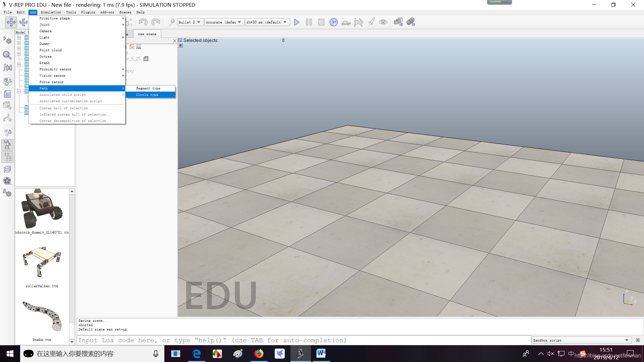
Task: Click the Start simulation play button
Action: (x=297, y=22)
